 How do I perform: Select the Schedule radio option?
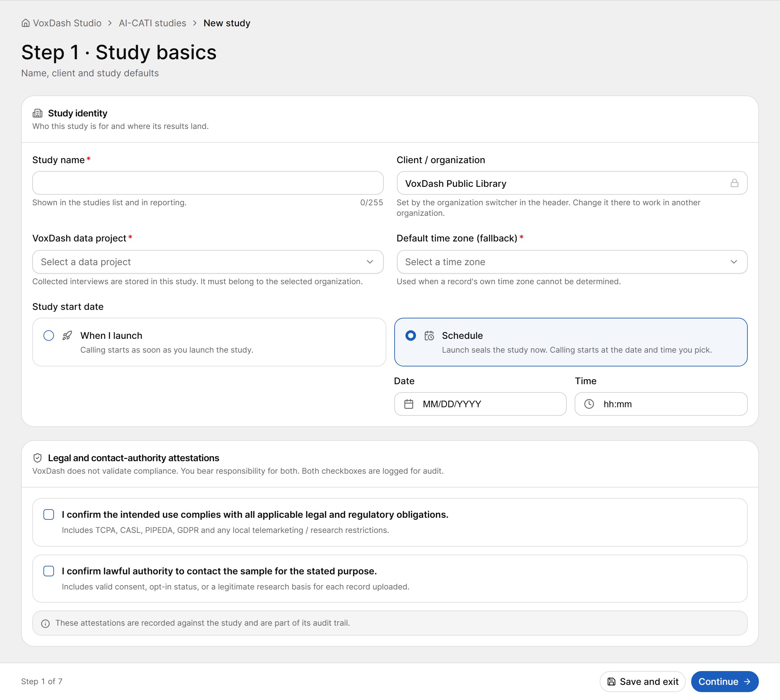pos(411,336)
